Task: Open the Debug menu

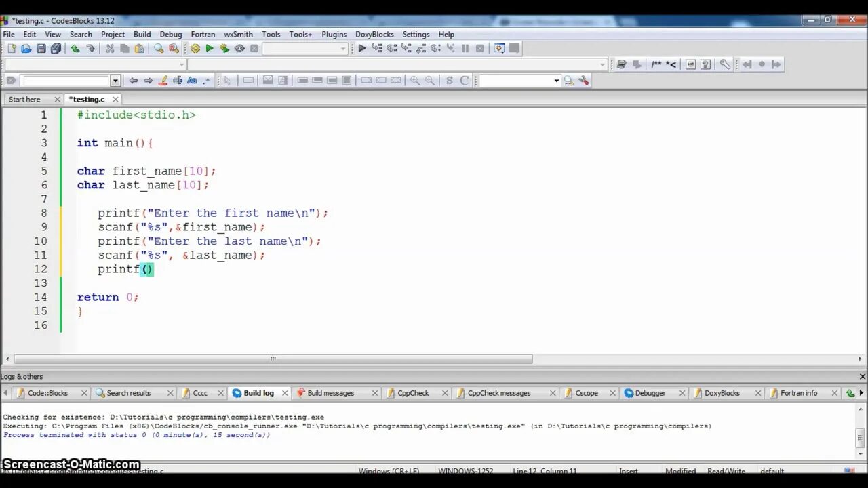Action: tap(171, 34)
